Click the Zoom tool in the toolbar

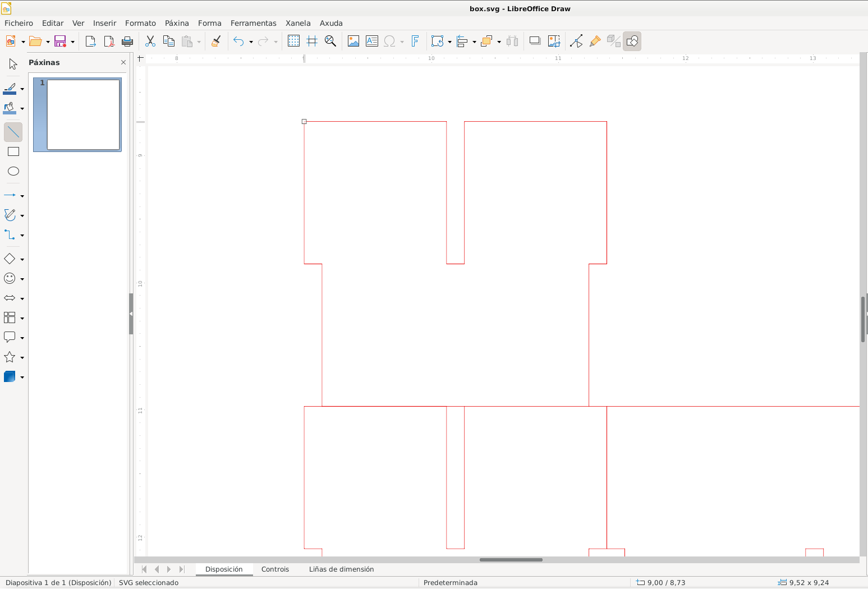pyautogui.click(x=330, y=40)
